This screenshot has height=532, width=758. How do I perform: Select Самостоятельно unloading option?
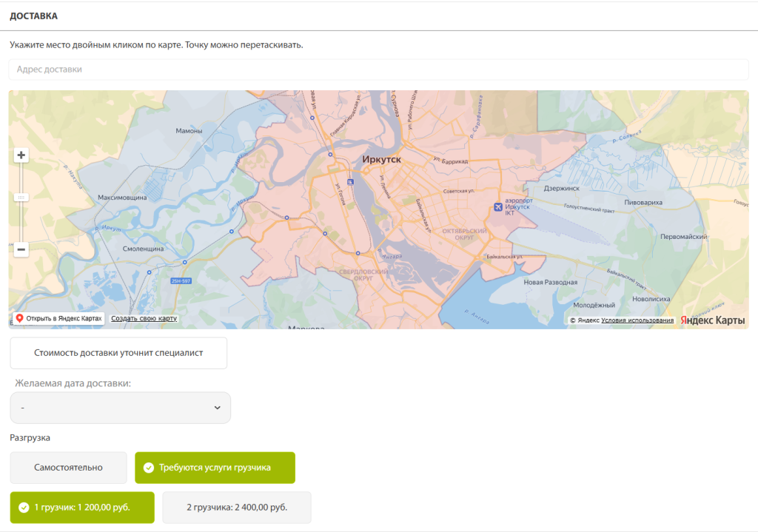pyautogui.click(x=68, y=467)
